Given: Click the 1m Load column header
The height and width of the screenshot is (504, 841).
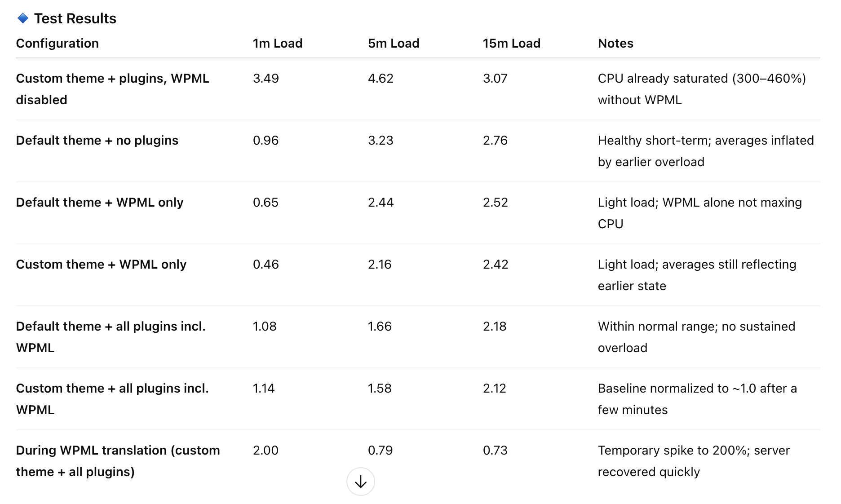Looking at the screenshot, I should pos(277,43).
